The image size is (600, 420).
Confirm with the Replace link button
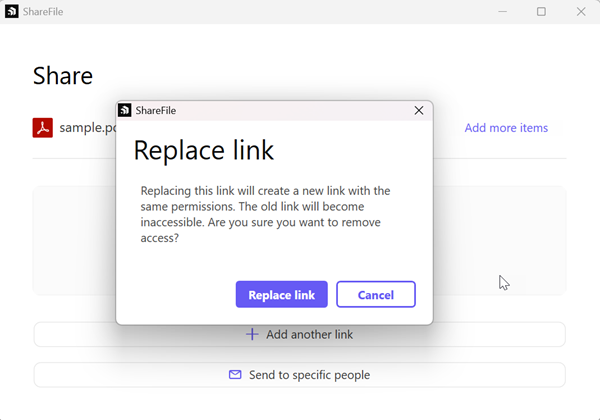pyautogui.click(x=281, y=295)
